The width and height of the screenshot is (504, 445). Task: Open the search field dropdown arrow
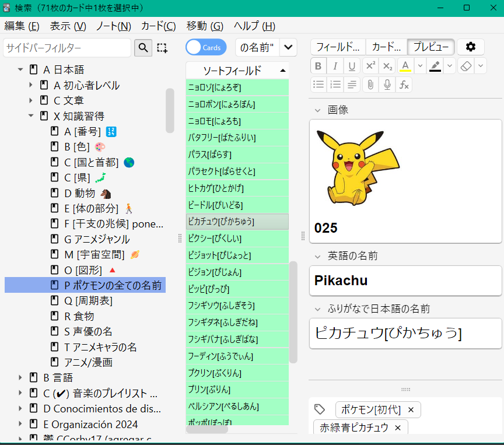pyautogui.click(x=288, y=48)
